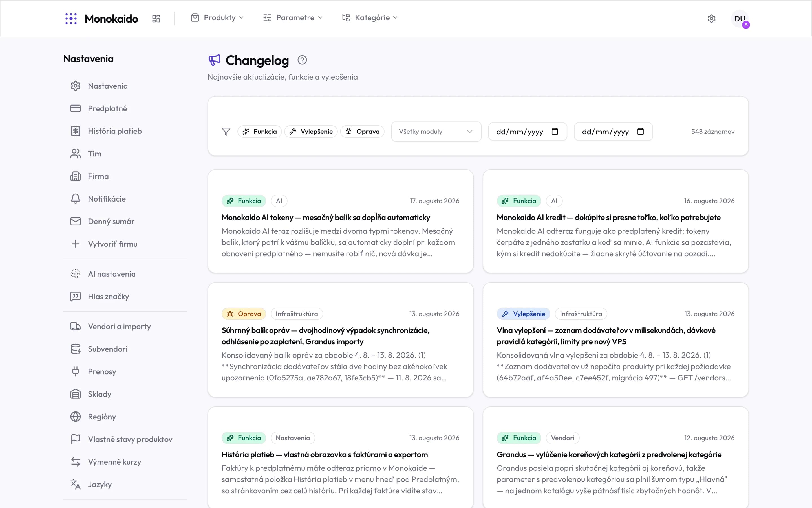Click the AI tag on the 16. augusta card
Image resolution: width=812 pixels, height=508 pixels.
(x=554, y=201)
